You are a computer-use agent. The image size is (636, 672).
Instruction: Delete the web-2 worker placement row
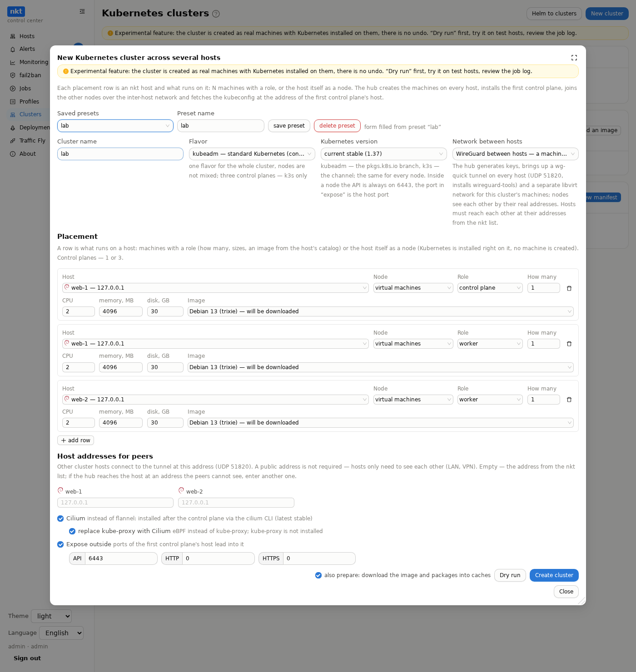coord(569,400)
